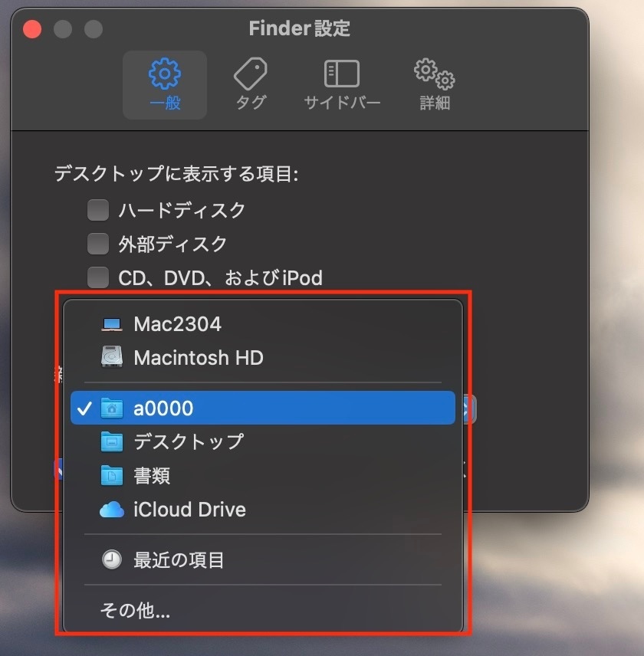This screenshot has width=644, height=656.
Task: Enable the ハードディスク checkbox
Action: (98, 210)
